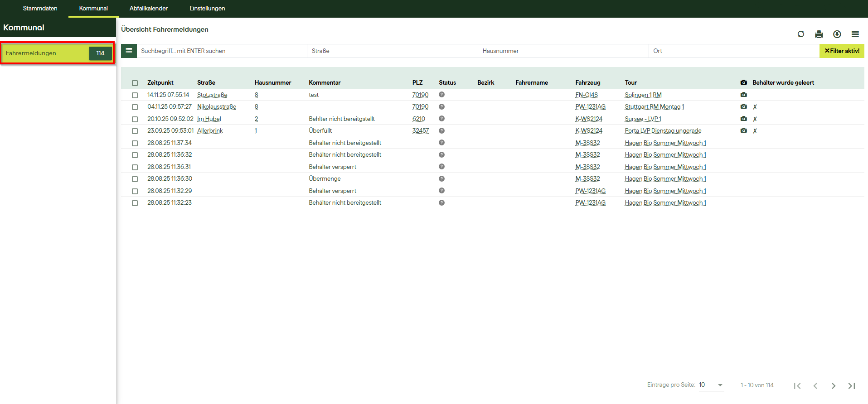The image size is (868, 404).
Task: Open camera photo for Stotzstraße entry
Action: (743, 95)
